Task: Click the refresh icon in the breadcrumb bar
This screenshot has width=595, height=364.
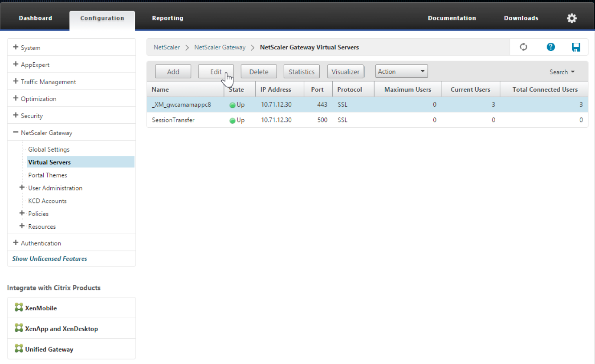Action: click(524, 47)
